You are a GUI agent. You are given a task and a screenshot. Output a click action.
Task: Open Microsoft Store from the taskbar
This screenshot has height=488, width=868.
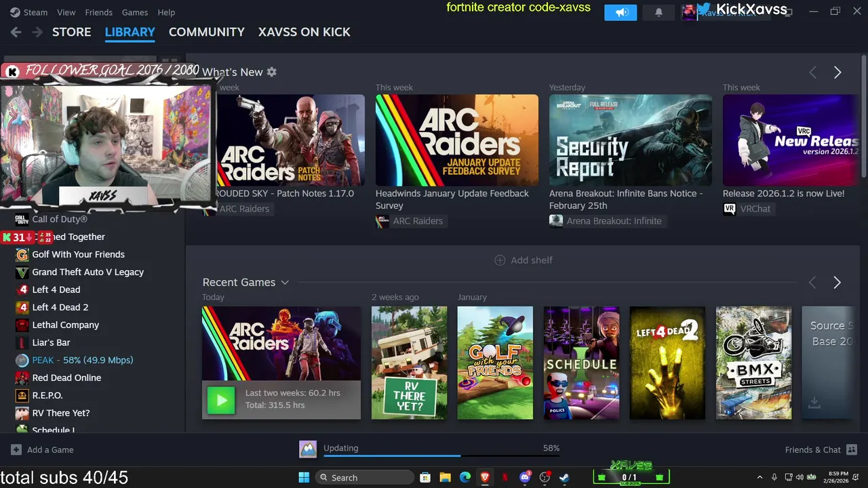pyautogui.click(x=425, y=477)
